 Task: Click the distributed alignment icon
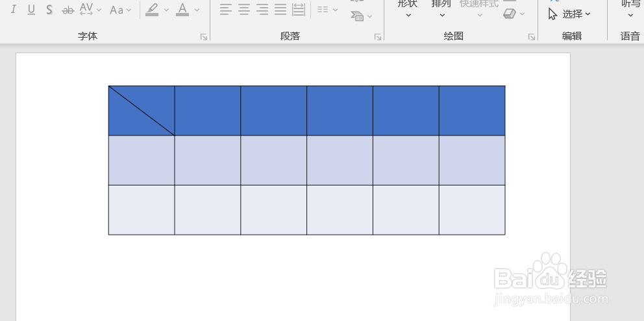(x=299, y=9)
